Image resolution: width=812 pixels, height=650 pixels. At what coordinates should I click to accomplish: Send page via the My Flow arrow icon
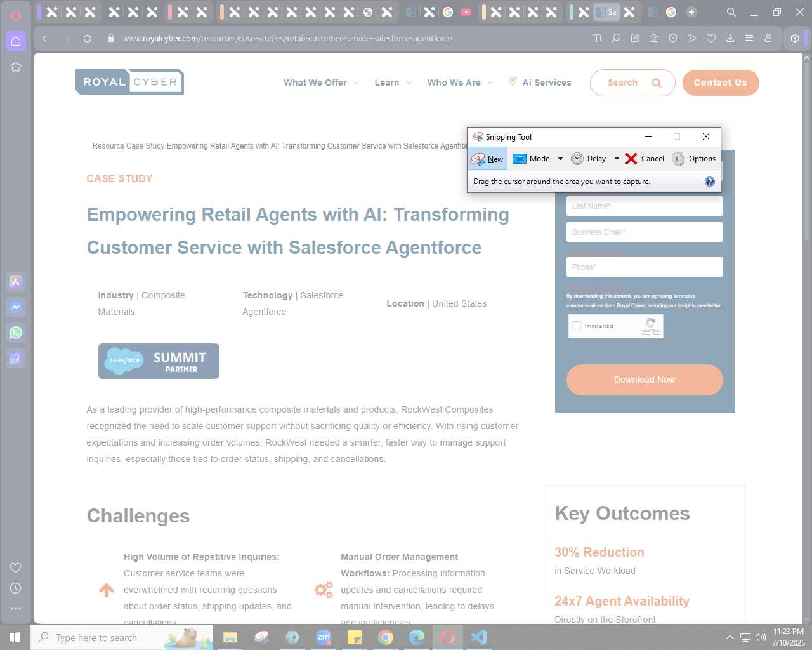tap(692, 38)
